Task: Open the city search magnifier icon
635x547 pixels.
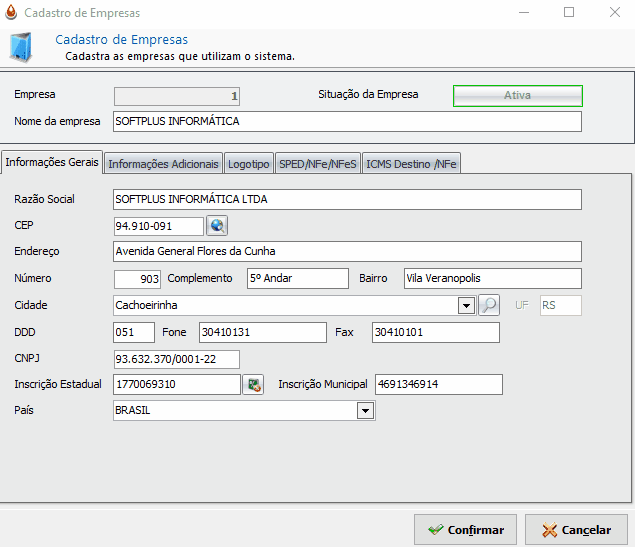Action: 489,305
